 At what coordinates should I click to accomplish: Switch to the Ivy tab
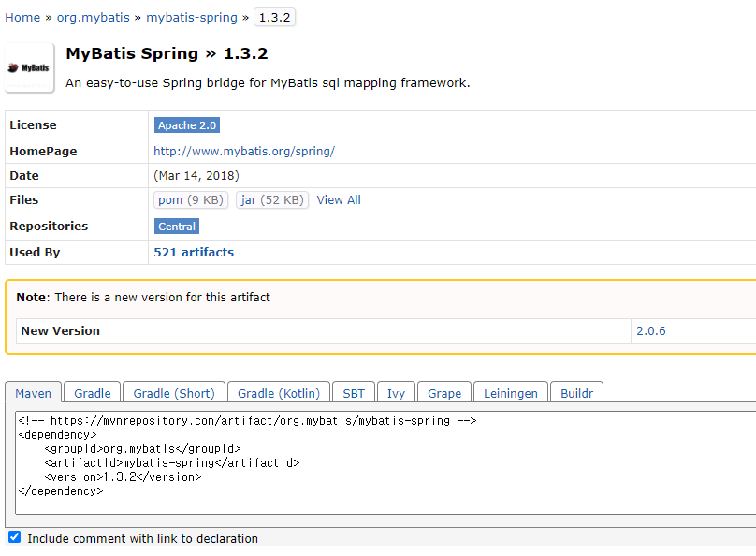[x=396, y=393]
